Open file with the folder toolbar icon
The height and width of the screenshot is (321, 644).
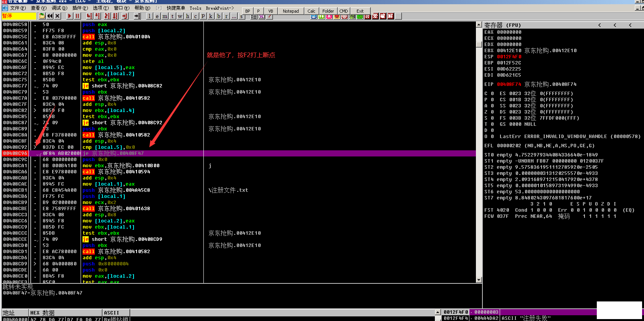point(42,16)
